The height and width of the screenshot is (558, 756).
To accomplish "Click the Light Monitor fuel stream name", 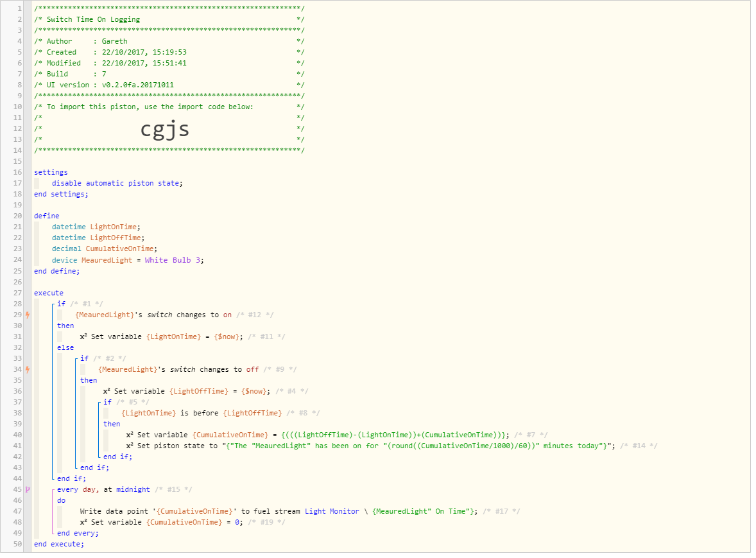I will click(x=332, y=511).
